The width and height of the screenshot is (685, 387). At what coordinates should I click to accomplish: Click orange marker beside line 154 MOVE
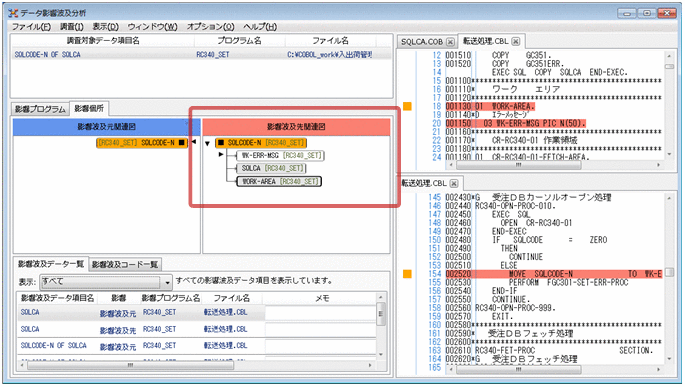(407, 274)
